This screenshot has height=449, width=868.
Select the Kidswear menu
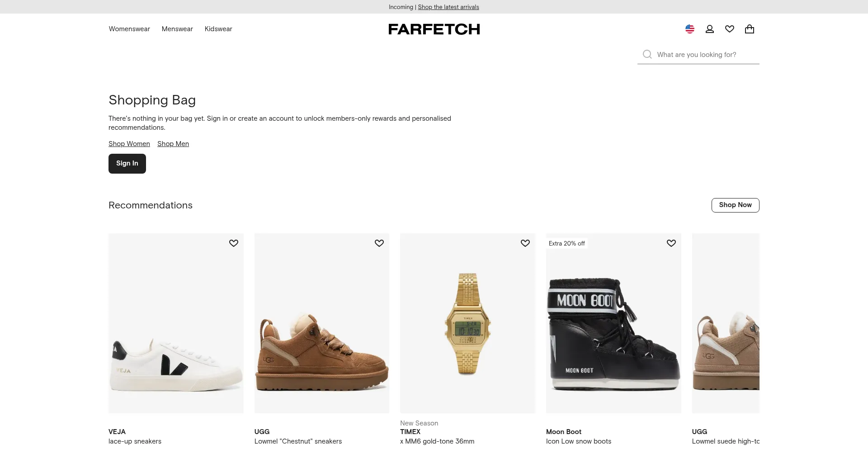click(218, 29)
